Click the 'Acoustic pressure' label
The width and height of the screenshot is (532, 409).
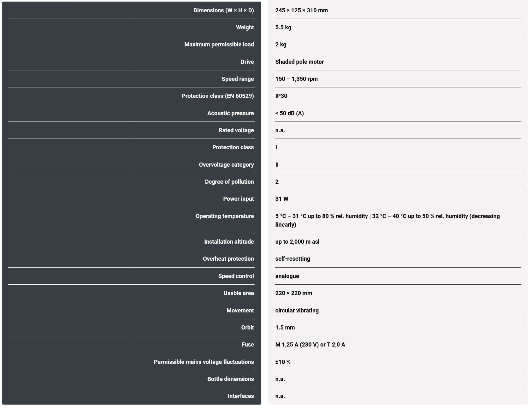point(230,113)
